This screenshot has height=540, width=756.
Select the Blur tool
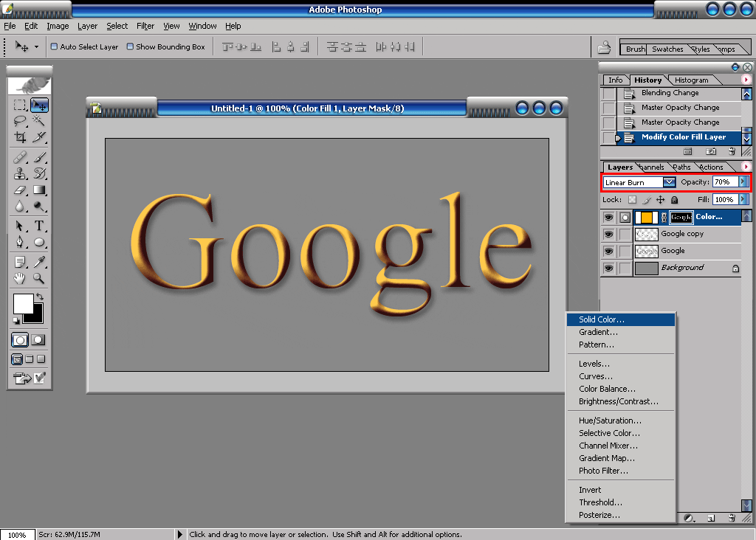pyautogui.click(x=20, y=207)
